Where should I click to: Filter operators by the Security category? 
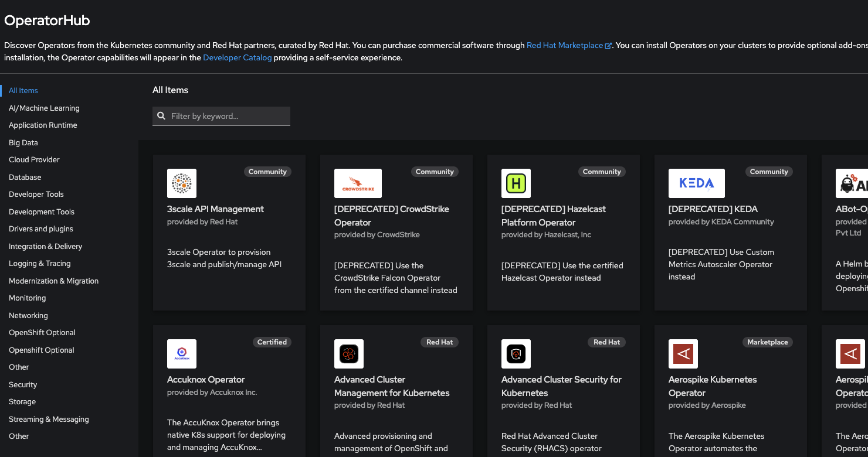tap(23, 385)
